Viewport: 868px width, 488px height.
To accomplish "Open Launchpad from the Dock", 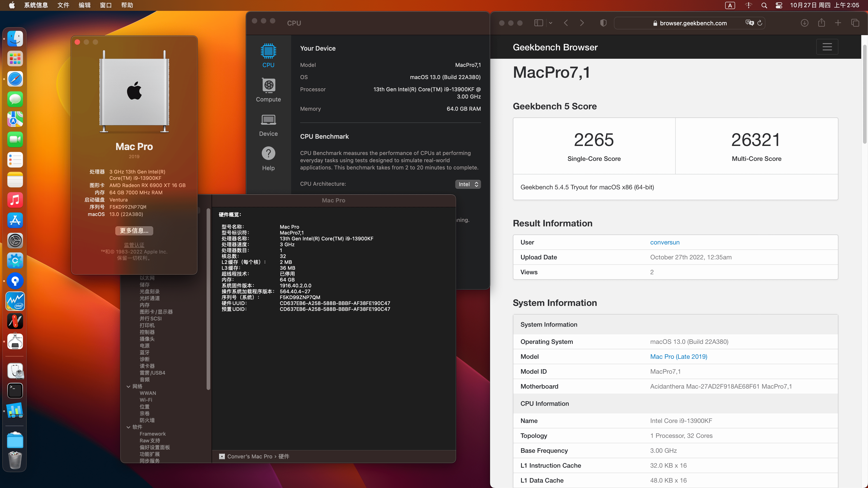I will pyautogui.click(x=15, y=59).
